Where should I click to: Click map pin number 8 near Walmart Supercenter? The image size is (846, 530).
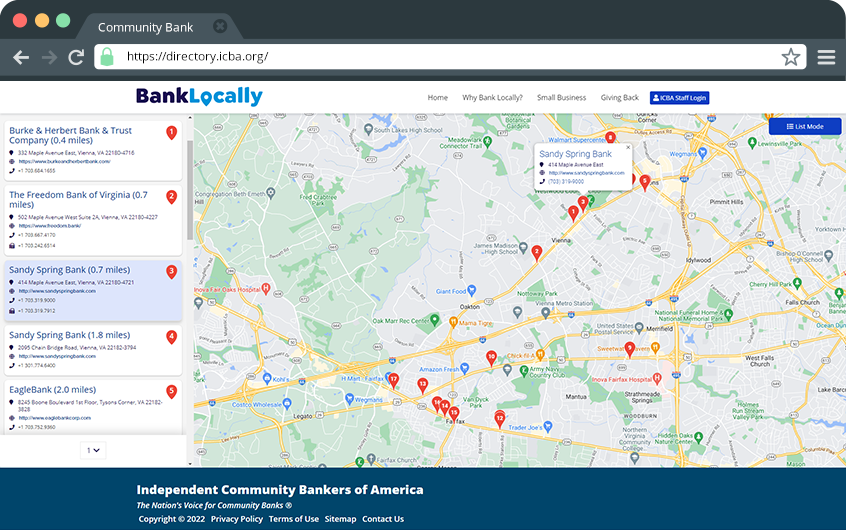tap(610, 138)
